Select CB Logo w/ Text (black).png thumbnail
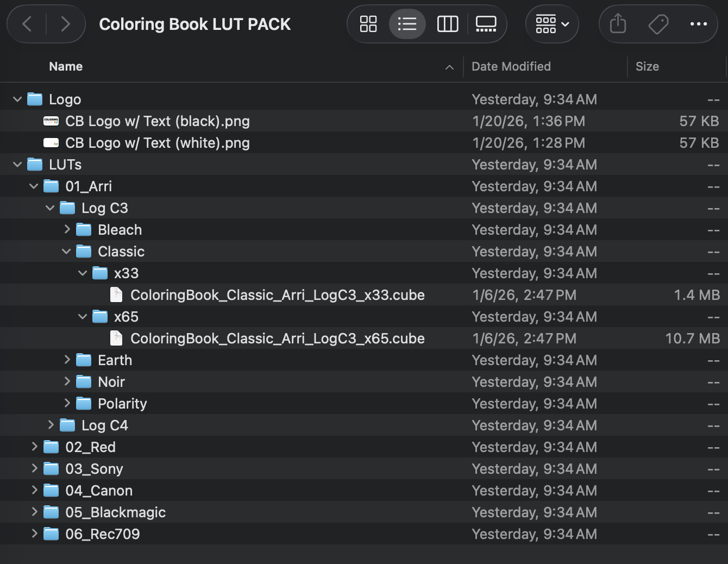 coord(51,121)
